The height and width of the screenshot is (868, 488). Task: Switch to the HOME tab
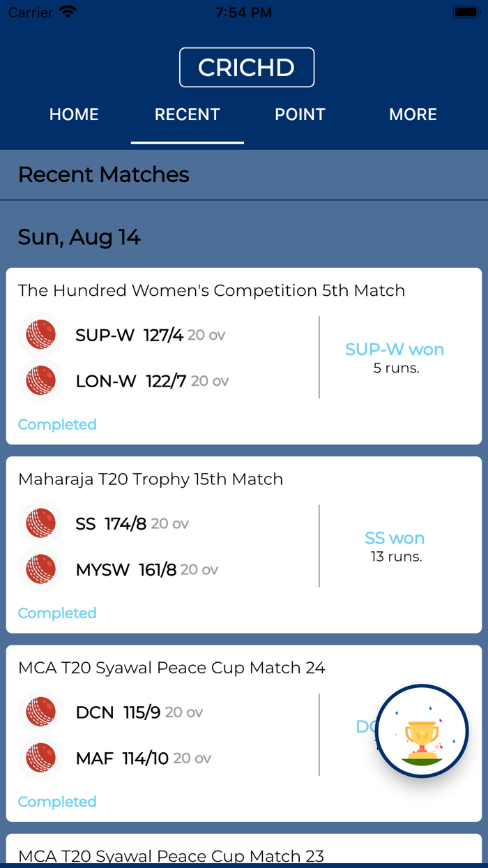click(74, 114)
